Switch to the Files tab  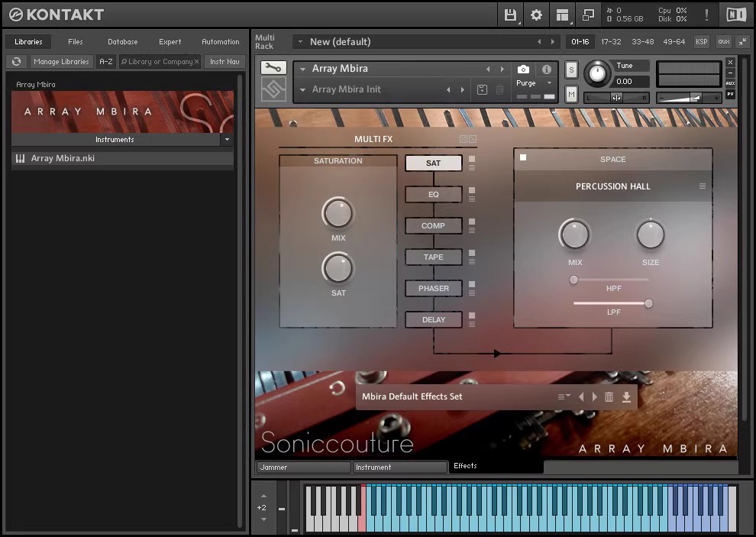coord(76,42)
